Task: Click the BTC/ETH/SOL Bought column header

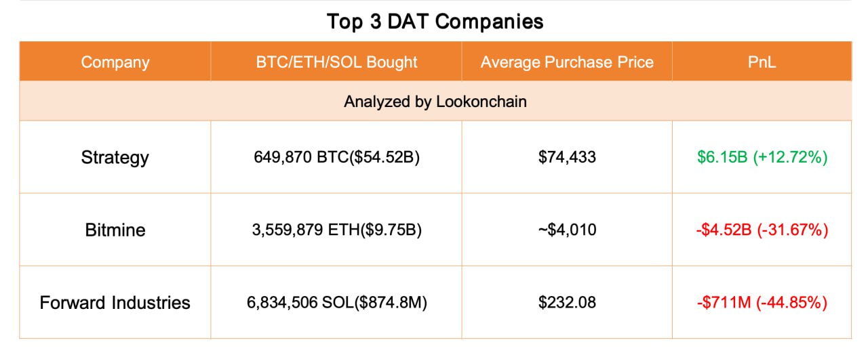Action: pos(336,62)
